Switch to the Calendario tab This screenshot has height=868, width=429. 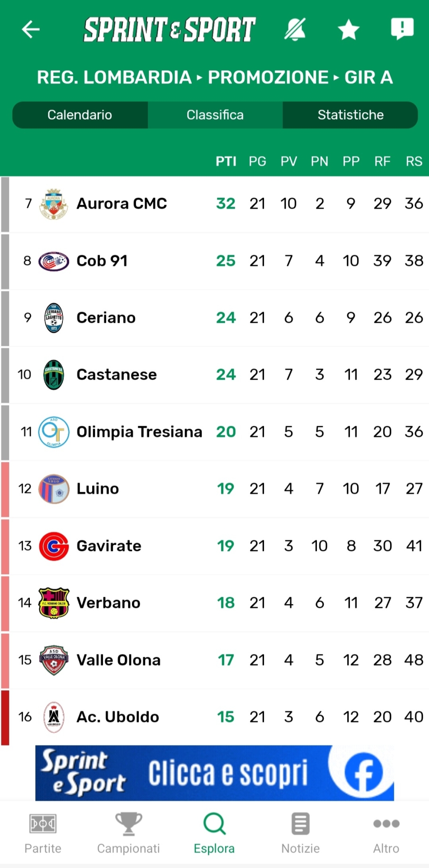pos(80,115)
